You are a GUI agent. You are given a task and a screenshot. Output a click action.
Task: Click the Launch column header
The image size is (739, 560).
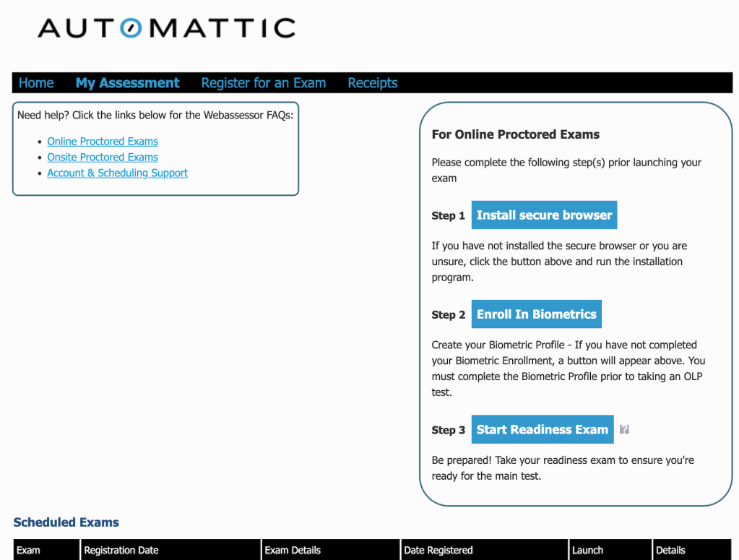click(587, 550)
